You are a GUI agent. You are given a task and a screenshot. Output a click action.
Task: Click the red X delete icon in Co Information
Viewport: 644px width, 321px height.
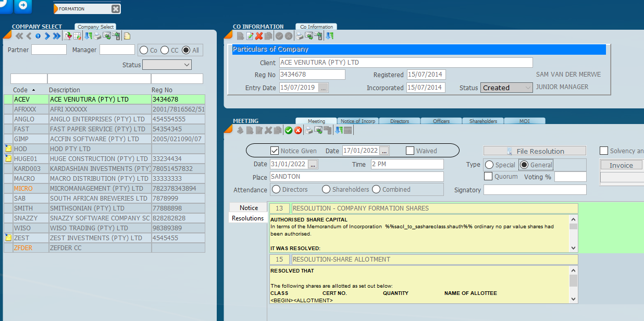coord(259,36)
